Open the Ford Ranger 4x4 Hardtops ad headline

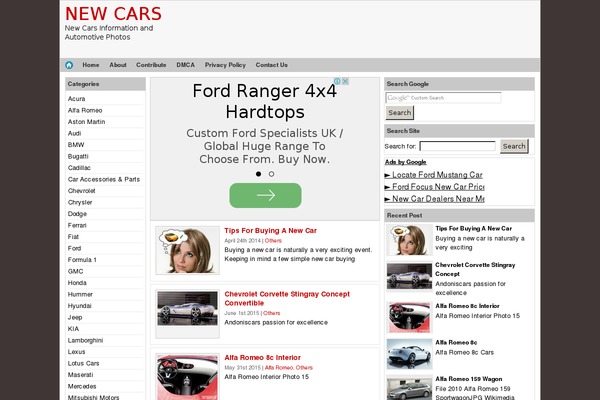[x=265, y=101]
